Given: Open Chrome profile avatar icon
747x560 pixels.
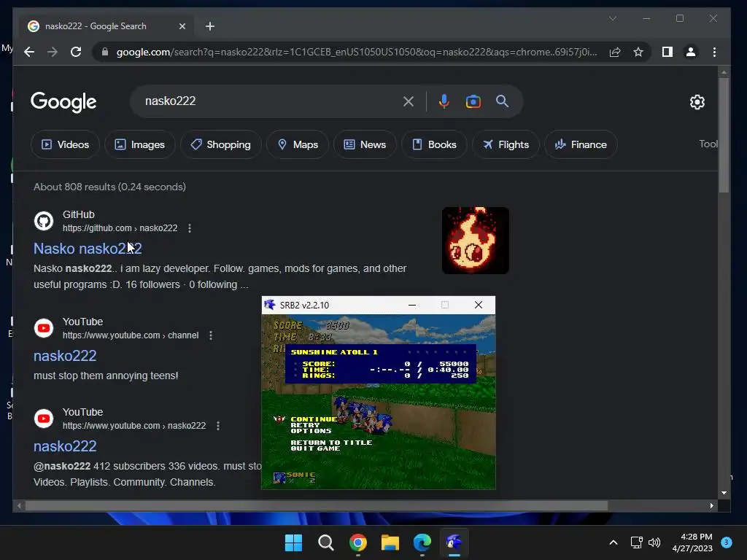Looking at the screenshot, I should coord(690,52).
